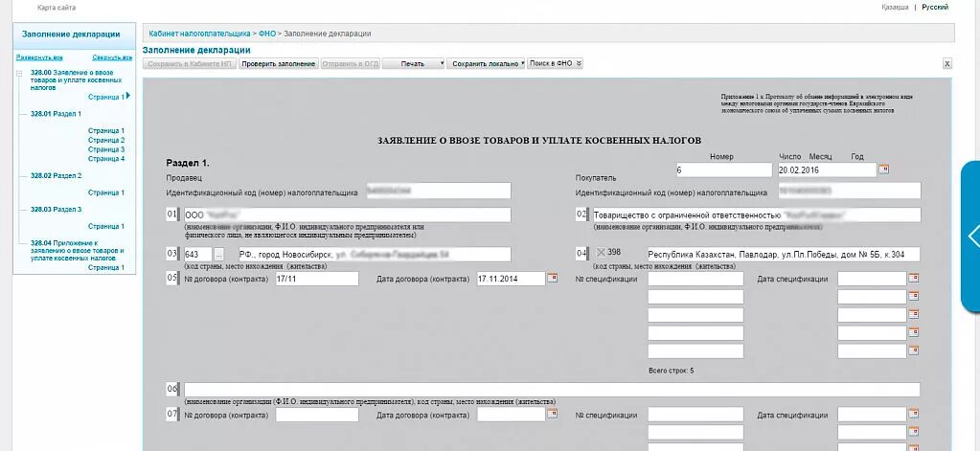The image size is (980, 451).
Task: Open calendar for fifth specification date in section 05
Action: click(x=914, y=350)
